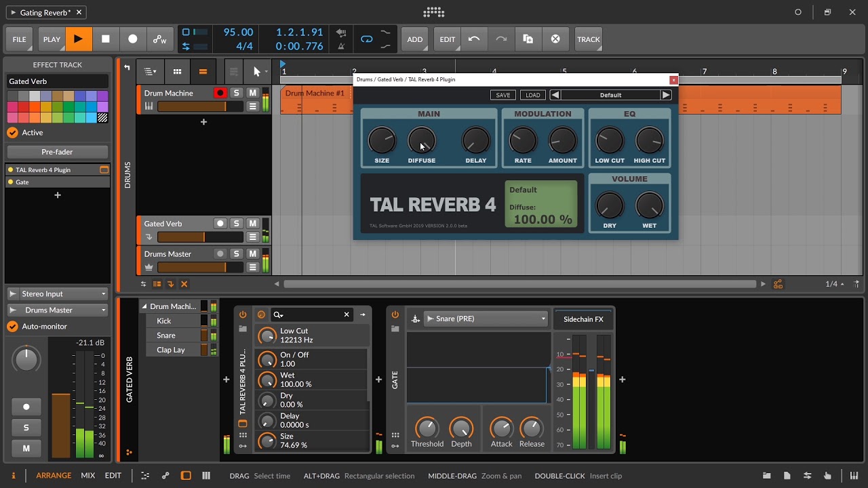Toggle automation write button
868x488 pixels.
click(160, 39)
